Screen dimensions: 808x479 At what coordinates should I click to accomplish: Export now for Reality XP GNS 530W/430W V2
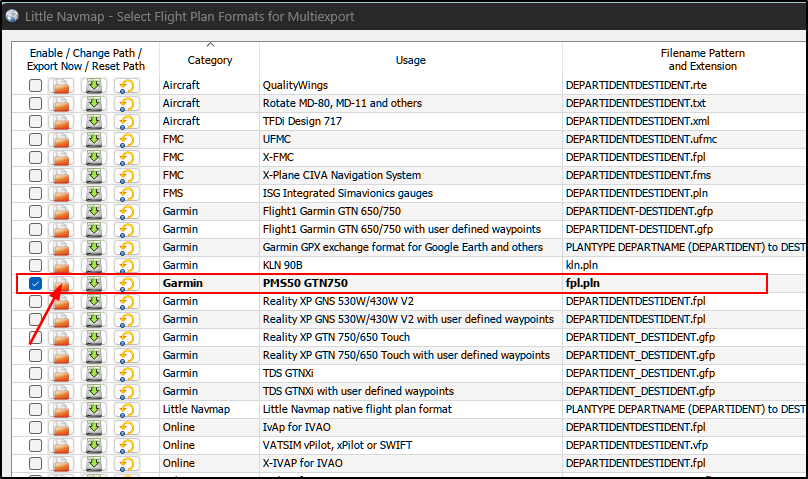click(x=94, y=301)
